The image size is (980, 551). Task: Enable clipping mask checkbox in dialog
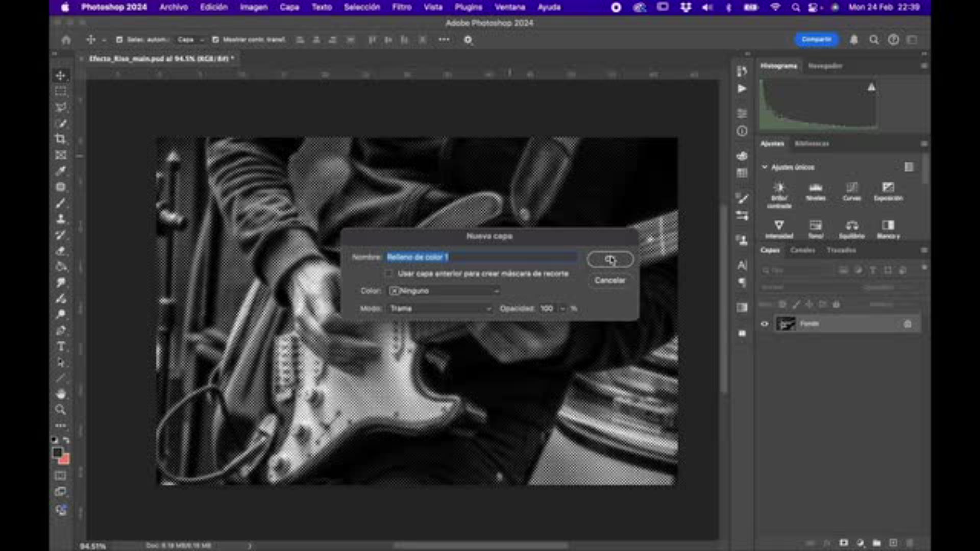[x=389, y=274]
